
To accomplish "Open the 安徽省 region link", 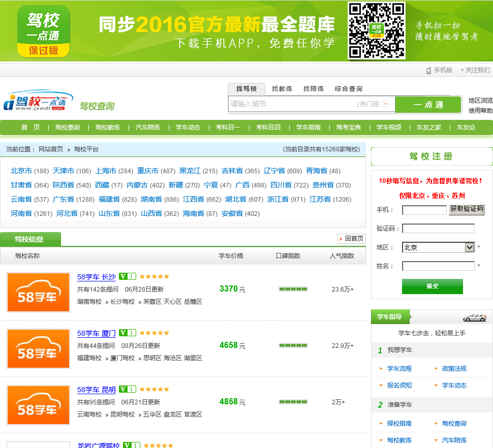I will pos(232,214).
